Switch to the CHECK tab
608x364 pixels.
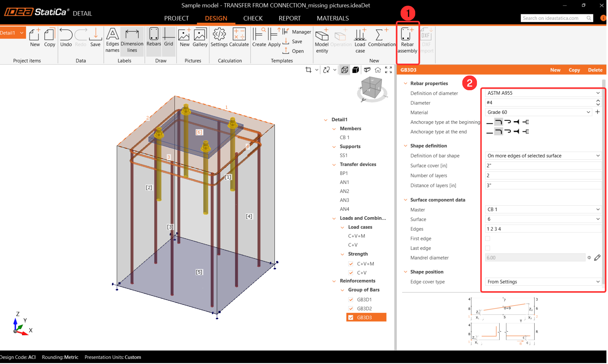pos(253,18)
